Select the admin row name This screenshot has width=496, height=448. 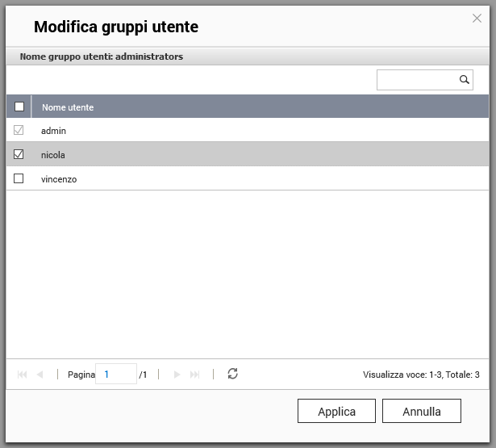53,131
